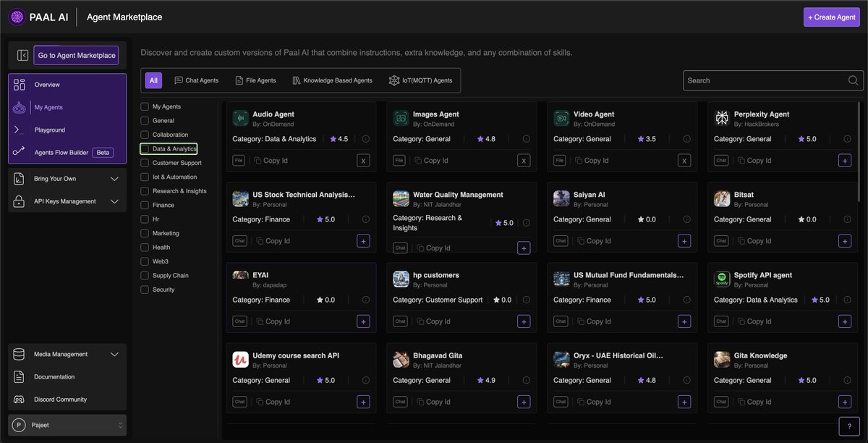Click the Images Agent thumbnail icon
The height and width of the screenshot is (443, 868).
(401, 118)
